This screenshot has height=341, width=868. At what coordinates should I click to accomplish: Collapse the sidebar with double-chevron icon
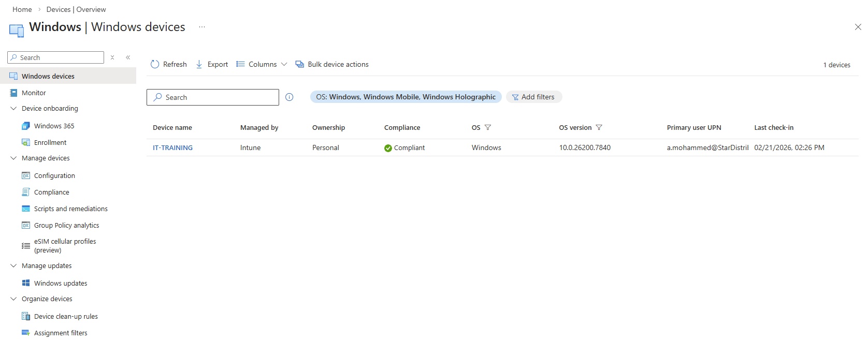click(128, 57)
